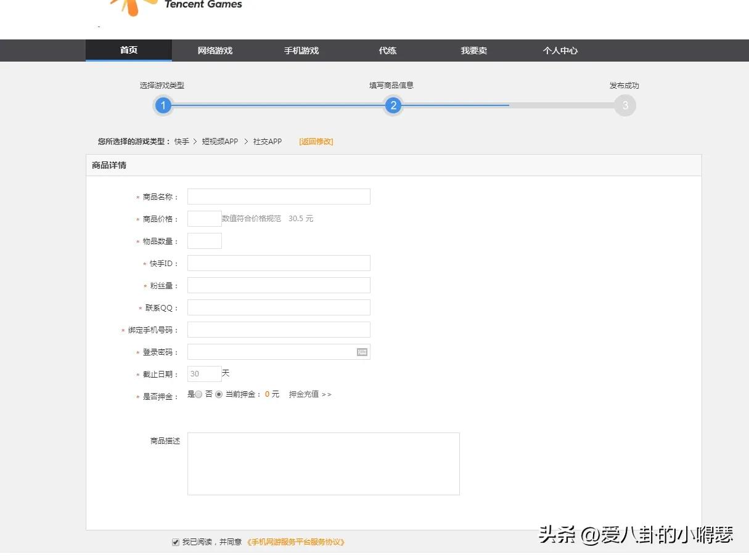Uncheck the 我已阅读 agreement checkbox
The height and width of the screenshot is (560, 749).
tap(176, 542)
